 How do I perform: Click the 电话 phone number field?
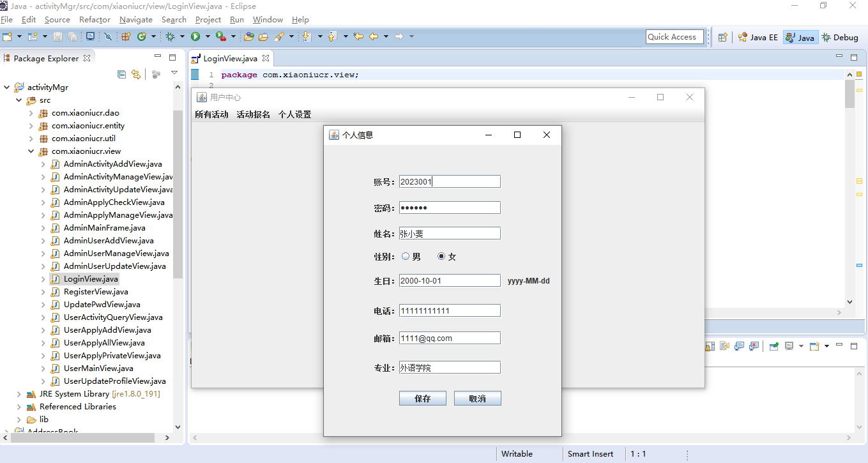[450, 310]
